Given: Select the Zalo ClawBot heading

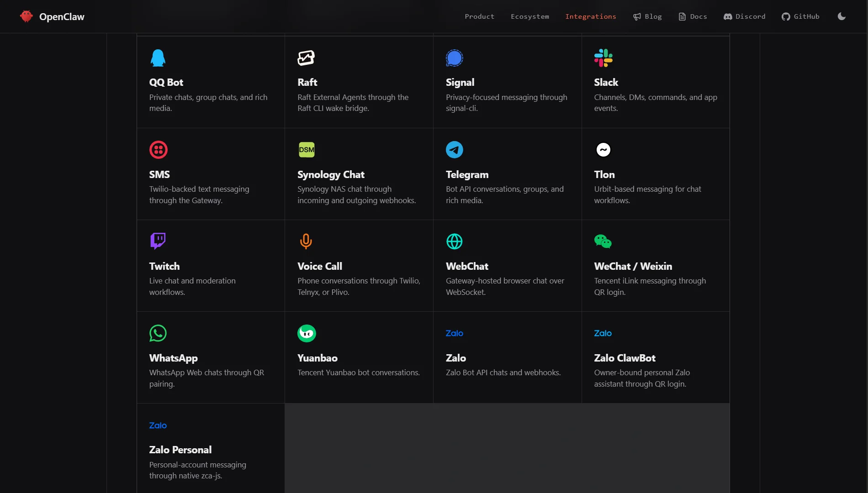Looking at the screenshot, I should coord(625,358).
